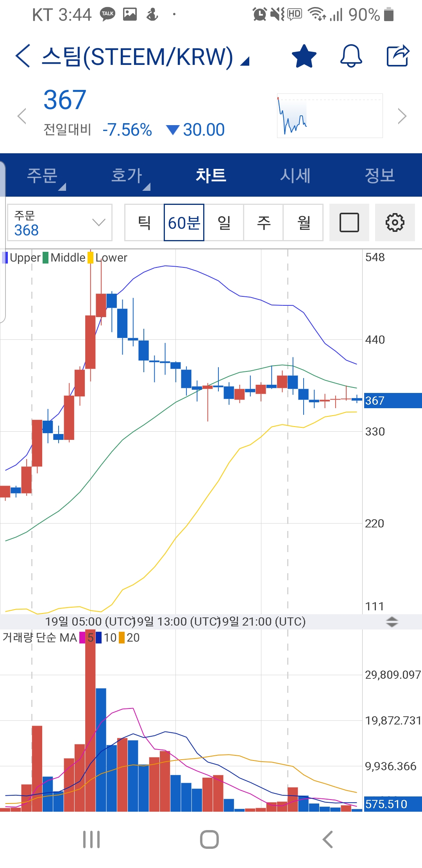The height and width of the screenshot is (868, 422).
Task: Tap the 575.510 volume axis label
Action: click(393, 804)
